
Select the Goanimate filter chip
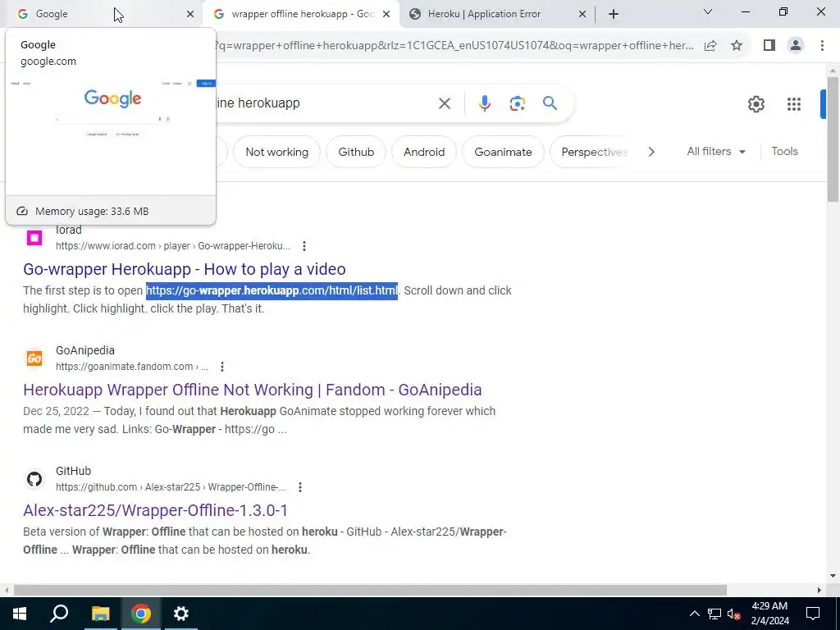(x=503, y=152)
